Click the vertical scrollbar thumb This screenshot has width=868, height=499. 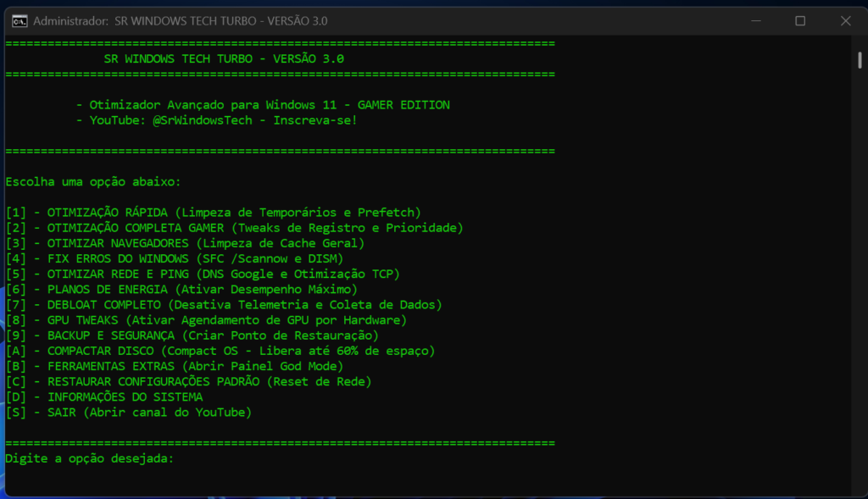tap(859, 58)
